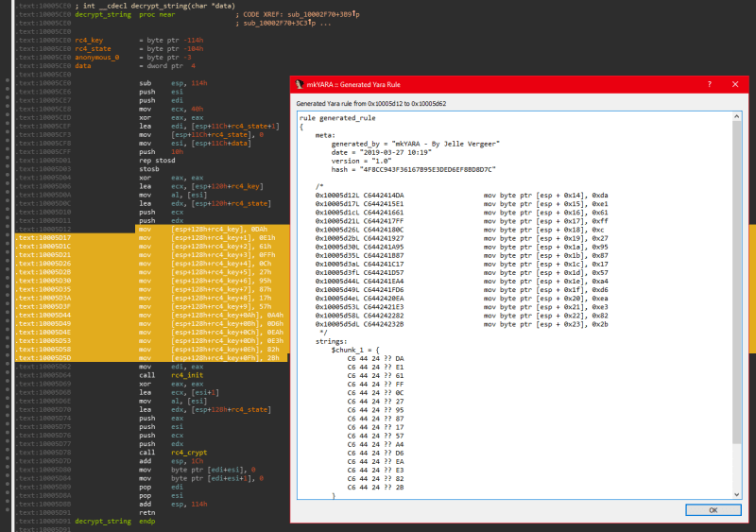Screen dimensions: 756x532
Task: Click the 0x10005d5dL line with 0x2b value
Action: pos(461,325)
